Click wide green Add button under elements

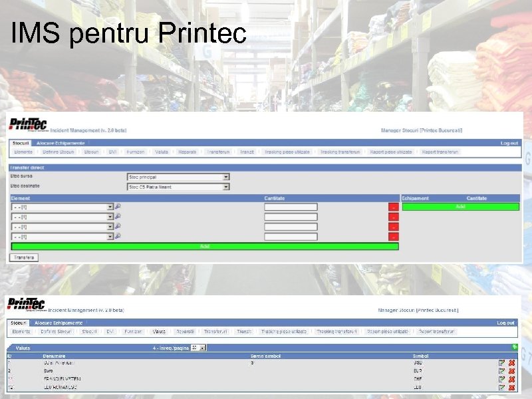pos(205,246)
